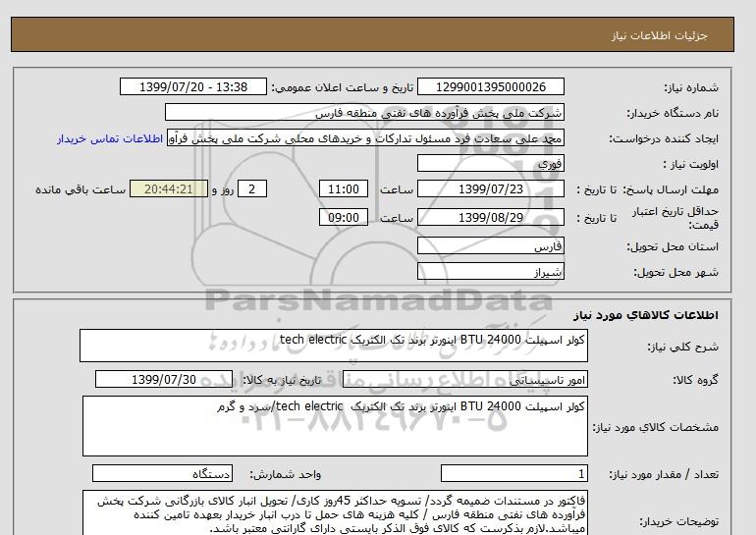This screenshot has height=535, width=756.
Task: Click the price validity date 1399/08/29
Action: pos(490,217)
